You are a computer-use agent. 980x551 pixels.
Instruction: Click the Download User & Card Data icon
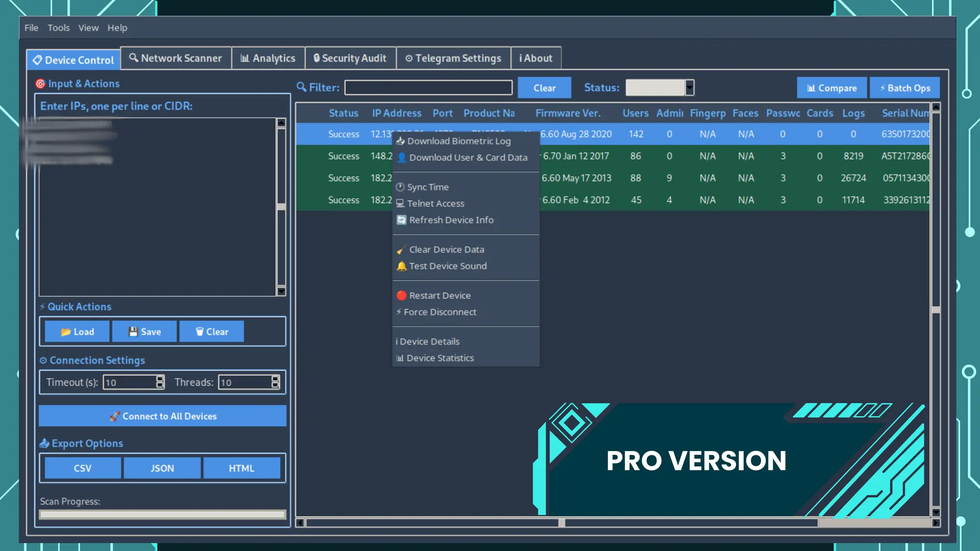pos(401,157)
